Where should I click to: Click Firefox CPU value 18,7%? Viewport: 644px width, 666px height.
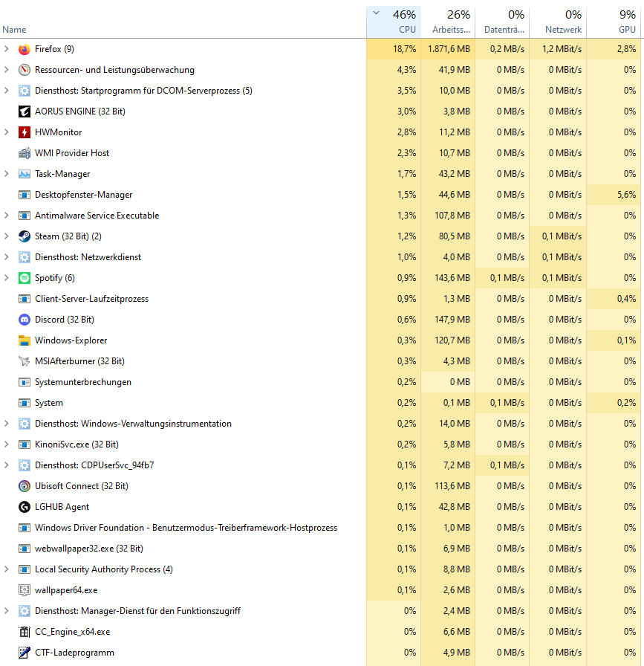coord(404,49)
